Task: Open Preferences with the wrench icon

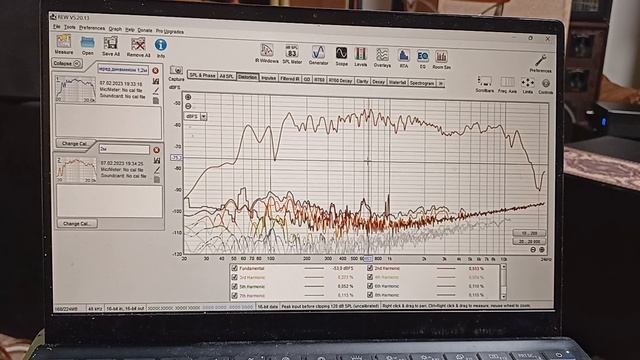Action: coord(541,60)
